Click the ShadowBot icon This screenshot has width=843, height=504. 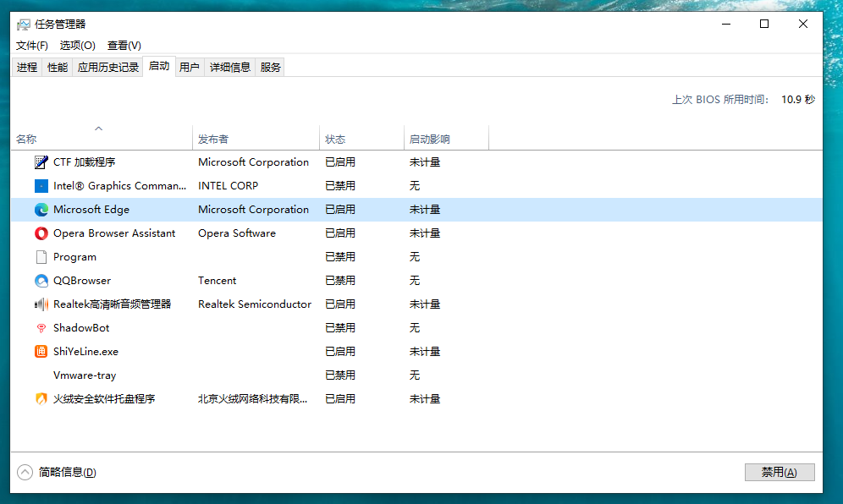coord(41,328)
